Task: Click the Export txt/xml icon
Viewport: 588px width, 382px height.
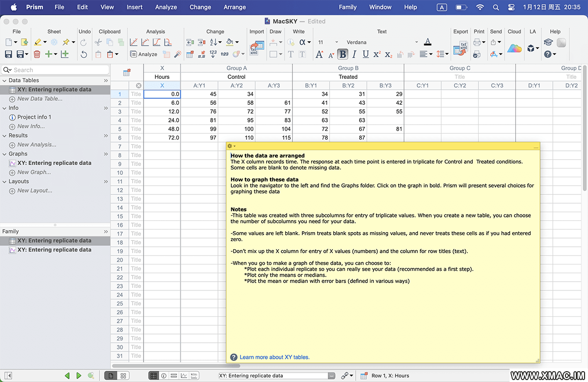Action: click(460, 48)
